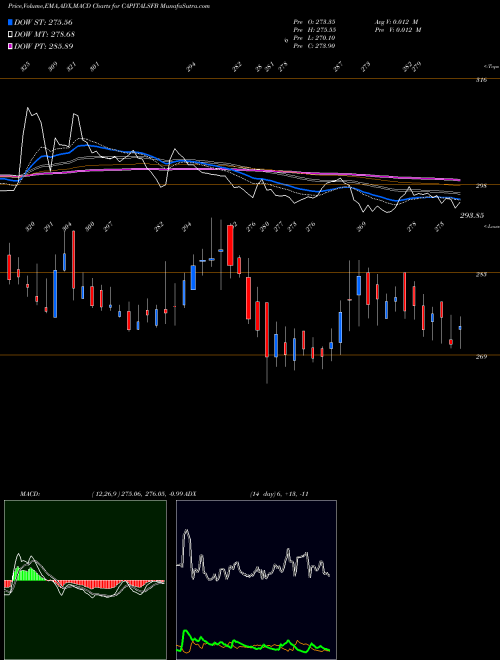
Task: Select the 'DOW MT: 278.68' label
Action: pos(45,34)
